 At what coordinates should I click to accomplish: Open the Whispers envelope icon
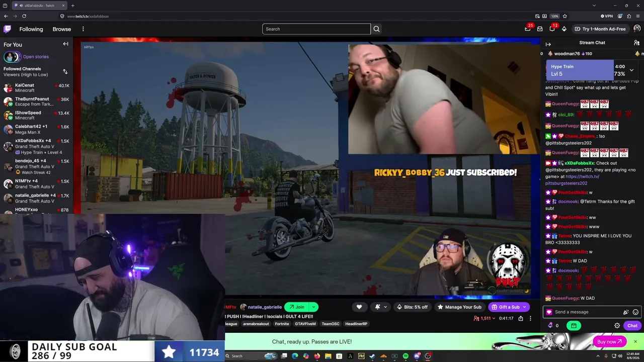[x=540, y=29]
